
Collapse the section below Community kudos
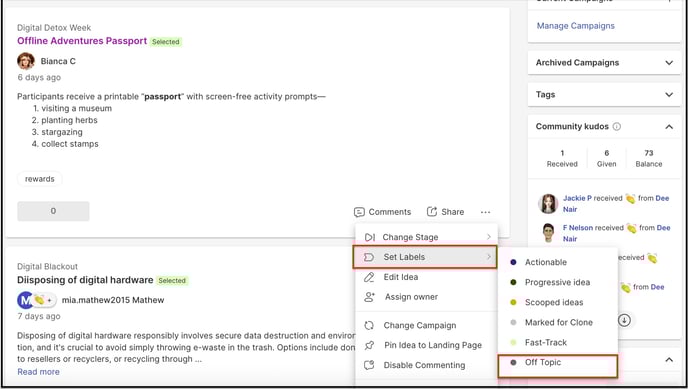pos(669,360)
